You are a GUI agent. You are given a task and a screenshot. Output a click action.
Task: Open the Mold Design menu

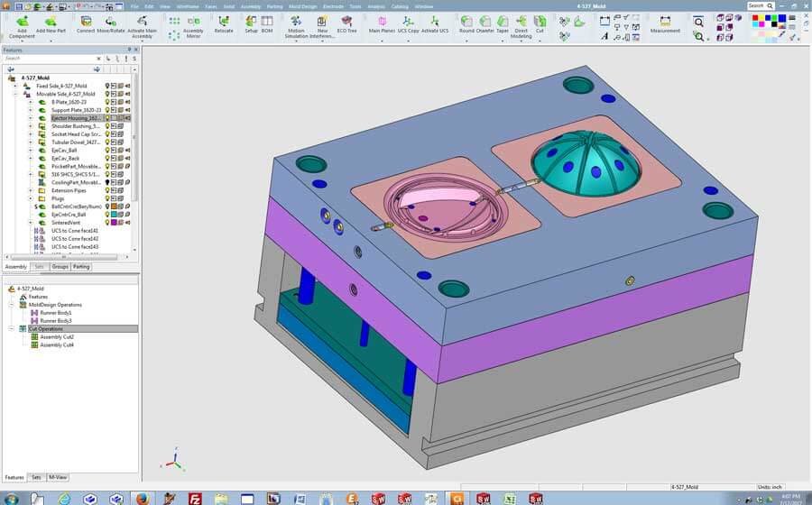coord(302,6)
